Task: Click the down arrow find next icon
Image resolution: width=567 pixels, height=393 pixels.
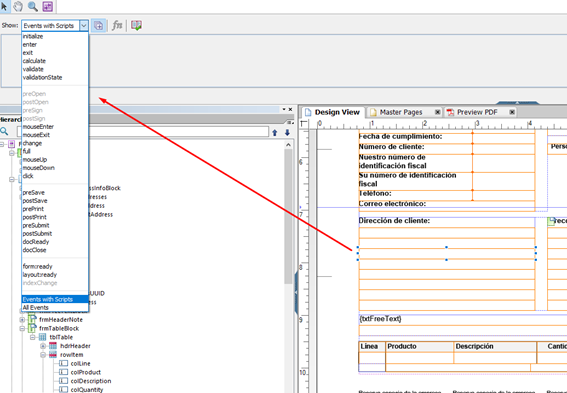Action: point(287,133)
